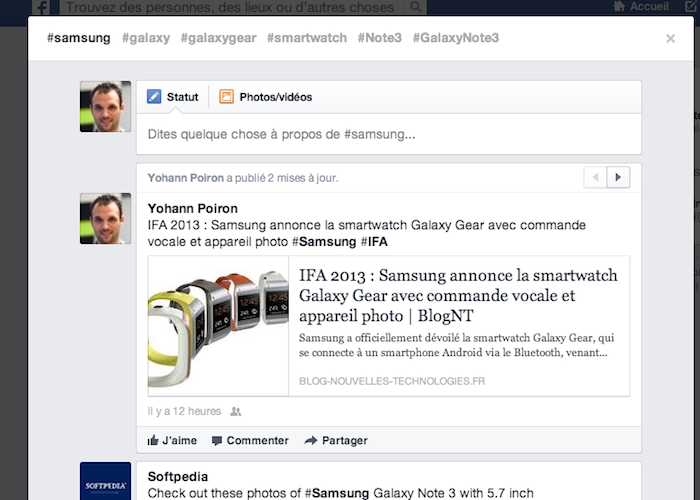Go to next update with right arrow
The height and width of the screenshot is (500, 700).
(619, 178)
